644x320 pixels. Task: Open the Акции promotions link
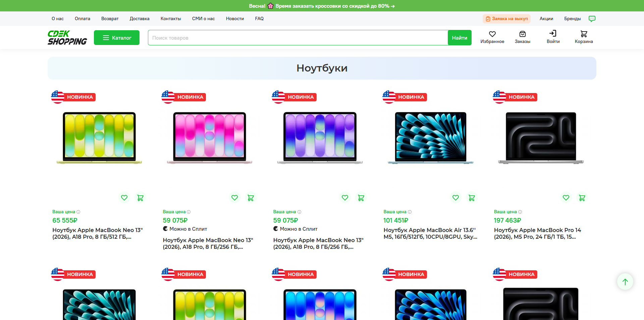tap(546, 19)
